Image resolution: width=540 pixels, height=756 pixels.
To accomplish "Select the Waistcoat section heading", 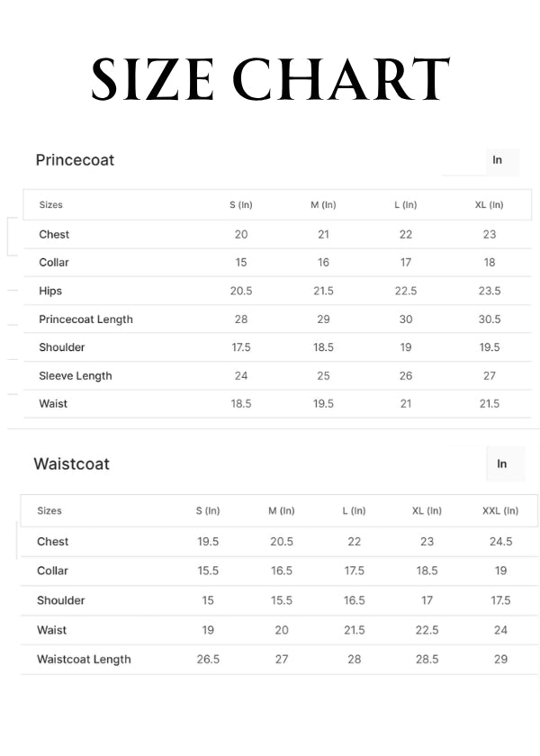I will [x=71, y=464].
